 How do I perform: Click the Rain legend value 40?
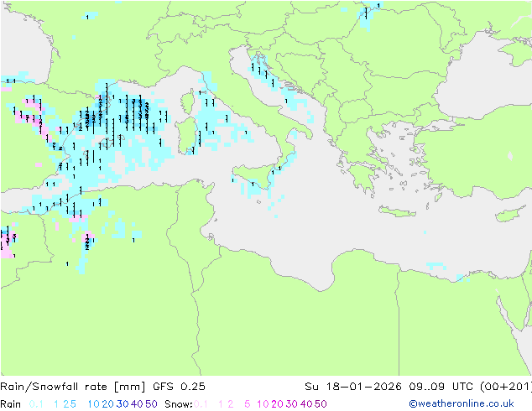tap(137, 404)
